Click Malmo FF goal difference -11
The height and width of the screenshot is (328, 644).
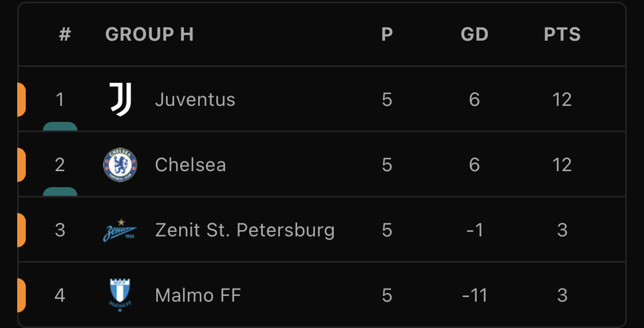point(475,295)
